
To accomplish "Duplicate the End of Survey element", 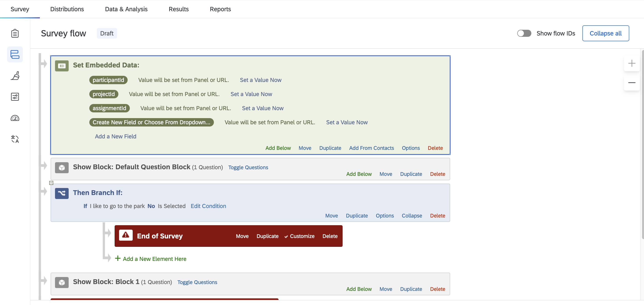I will [x=267, y=236].
